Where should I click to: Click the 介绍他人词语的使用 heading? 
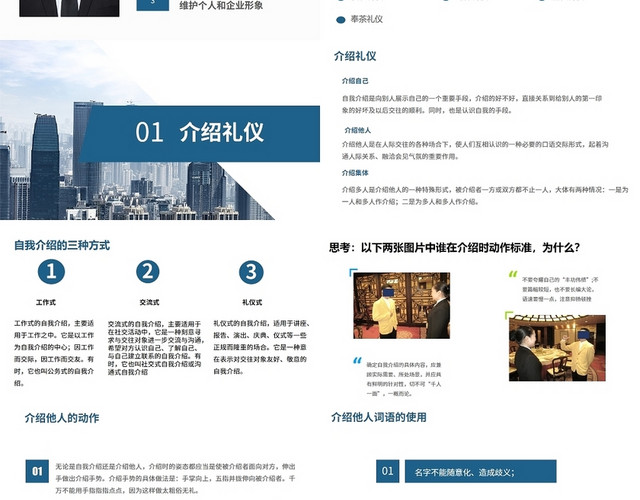[379, 417]
